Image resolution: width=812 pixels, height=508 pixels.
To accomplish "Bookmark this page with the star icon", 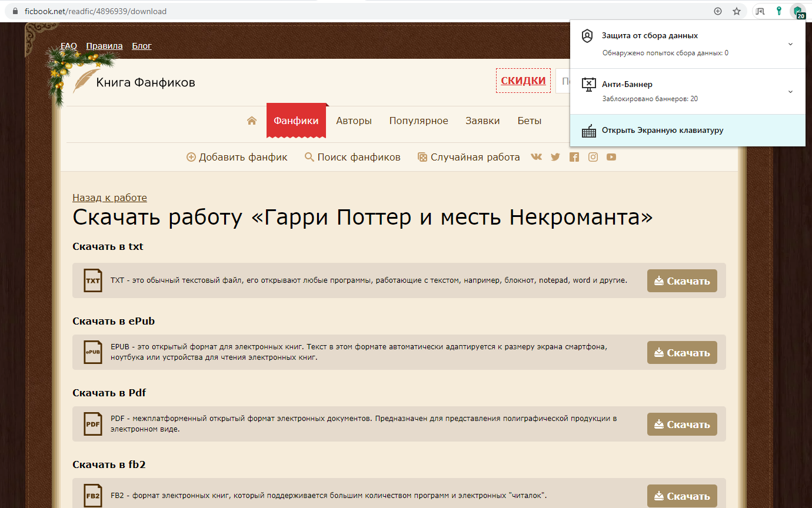I will pos(736,11).
